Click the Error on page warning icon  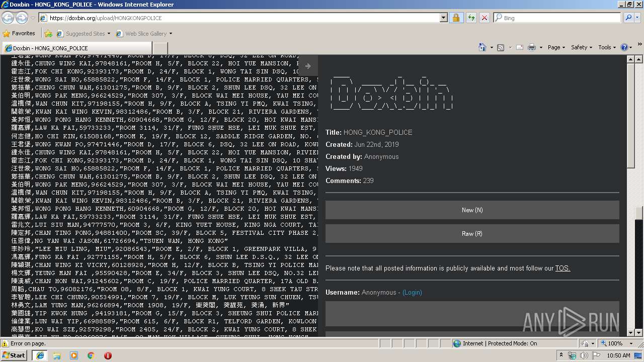tap(5, 343)
